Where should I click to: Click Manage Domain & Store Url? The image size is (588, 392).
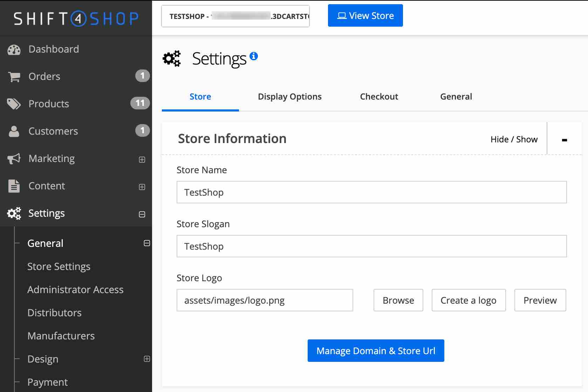tap(375, 350)
